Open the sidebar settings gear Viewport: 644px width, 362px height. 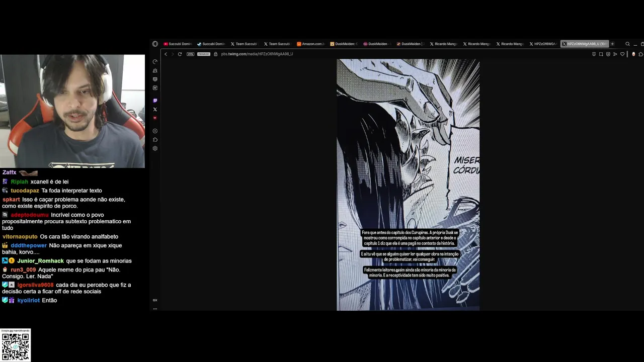155,148
